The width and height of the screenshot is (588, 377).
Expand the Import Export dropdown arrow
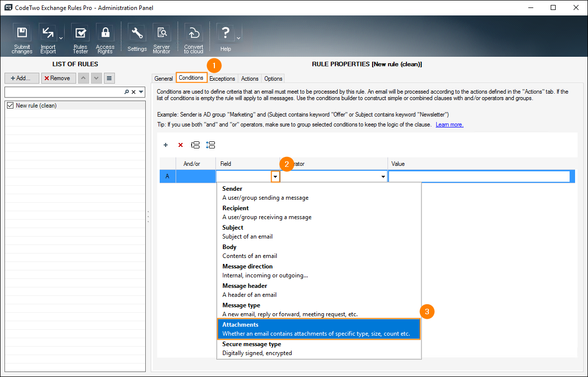tap(61, 38)
